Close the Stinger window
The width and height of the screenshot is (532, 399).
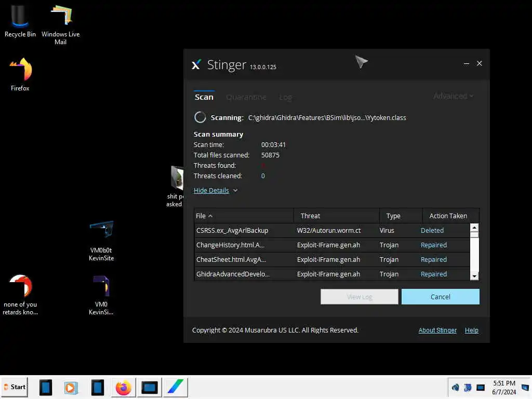[480, 63]
